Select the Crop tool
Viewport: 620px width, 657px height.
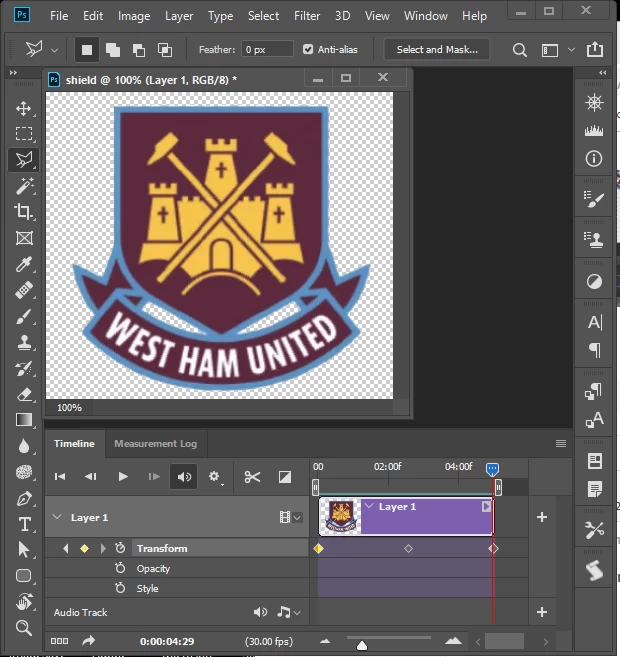point(23,212)
